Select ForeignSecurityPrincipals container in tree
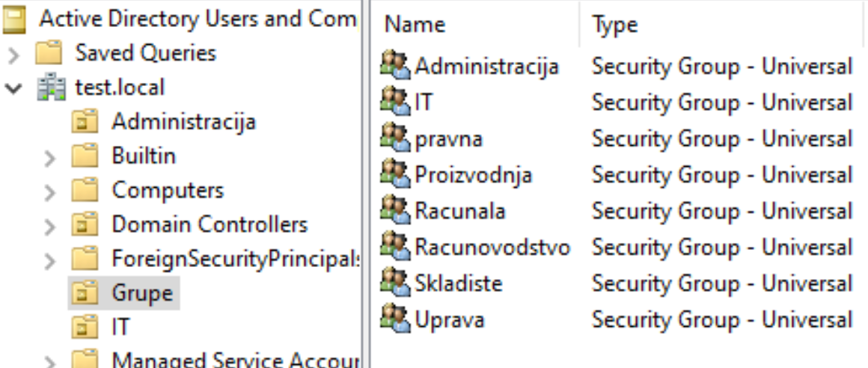Screen dimensions: 868x368 (x=236, y=259)
